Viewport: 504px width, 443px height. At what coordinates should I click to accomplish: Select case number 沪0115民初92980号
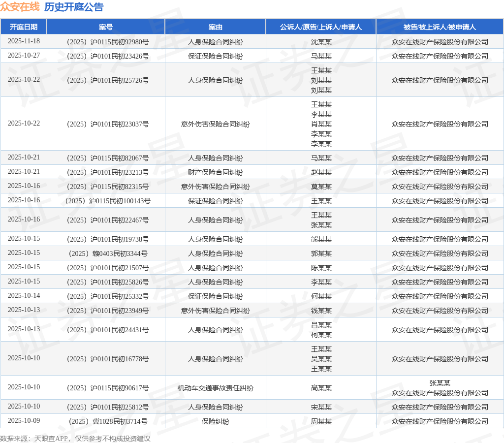108,42
